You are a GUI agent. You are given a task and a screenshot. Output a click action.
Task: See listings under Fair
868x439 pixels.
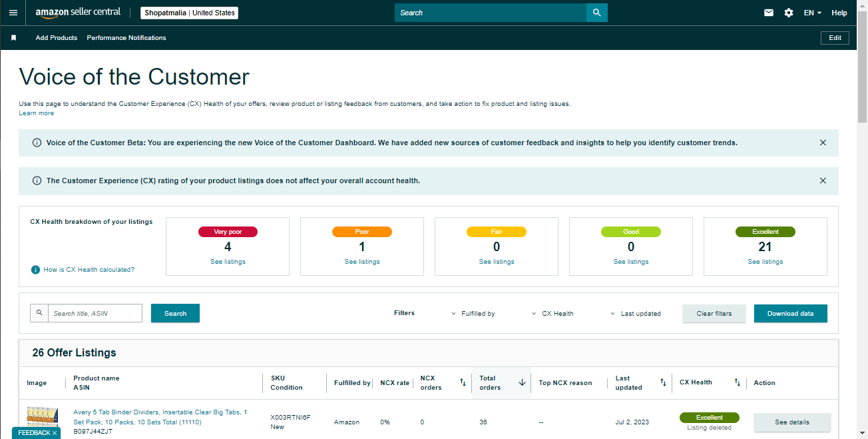click(x=497, y=262)
